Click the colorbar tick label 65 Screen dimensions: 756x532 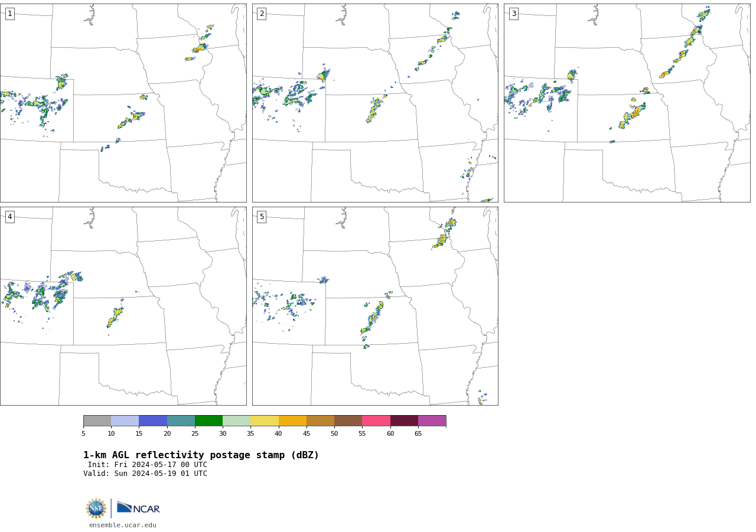pos(418,434)
